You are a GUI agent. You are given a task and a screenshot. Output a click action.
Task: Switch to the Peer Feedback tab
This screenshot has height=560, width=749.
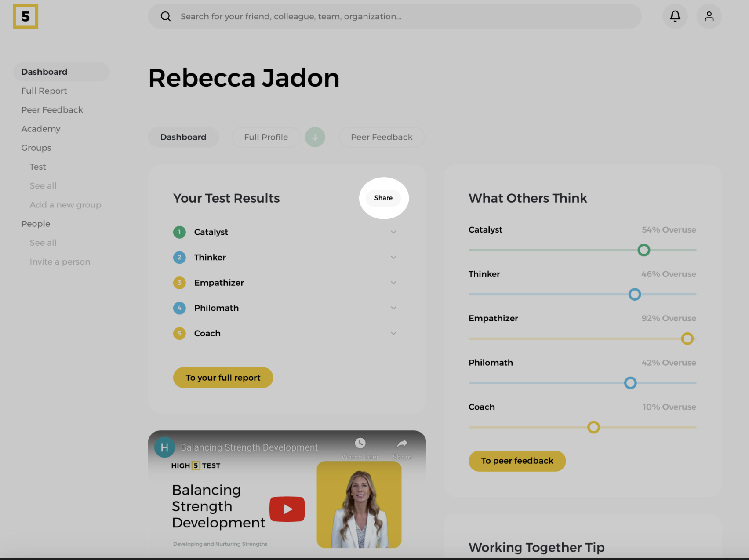pos(381,137)
